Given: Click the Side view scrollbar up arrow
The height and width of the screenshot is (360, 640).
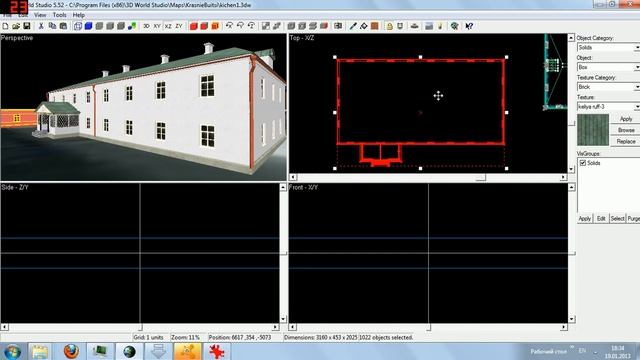Looking at the screenshot, I should point(283,187).
